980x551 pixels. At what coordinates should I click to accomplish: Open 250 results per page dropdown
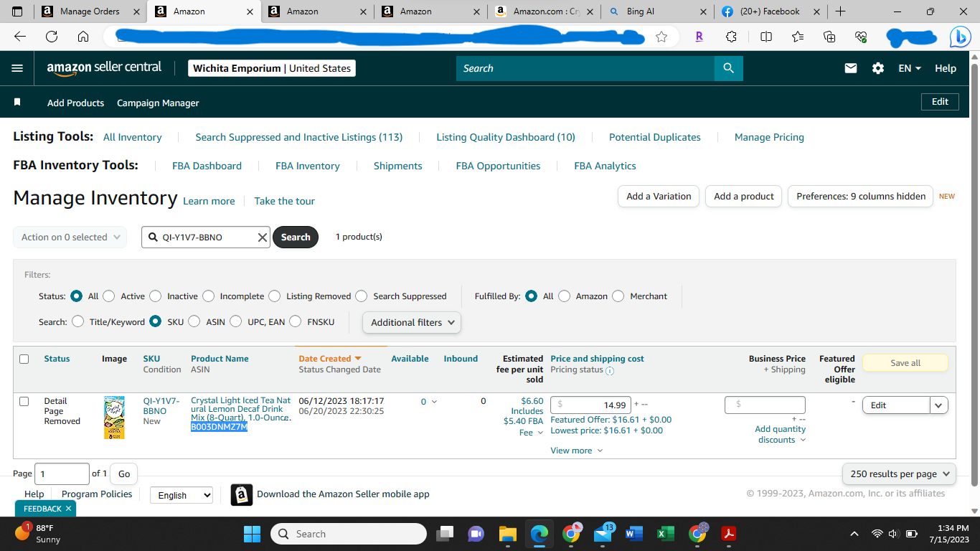899,474
